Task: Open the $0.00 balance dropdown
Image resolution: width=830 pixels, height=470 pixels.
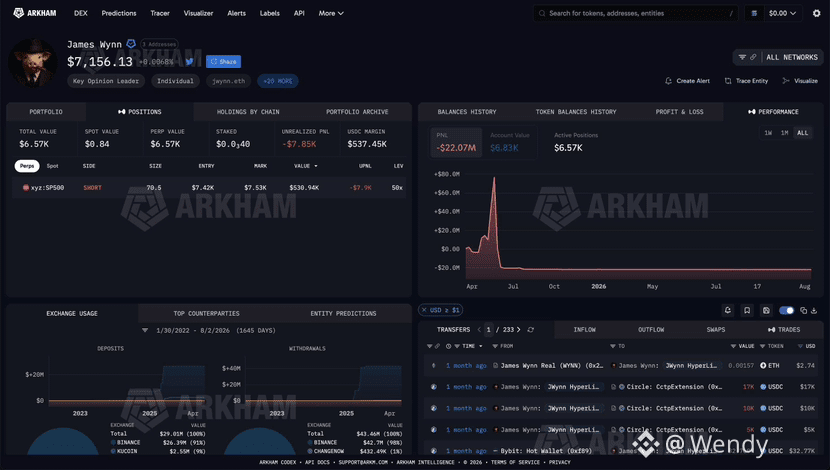Action: pyautogui.click(x=782, y=13)
